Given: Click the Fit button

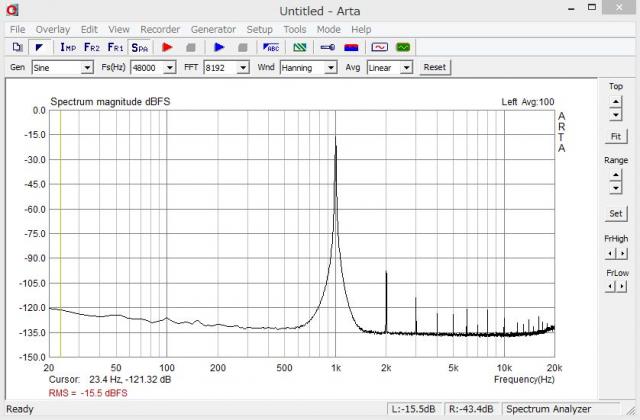Looking at the screenshot, I should (x=616, y=136).
